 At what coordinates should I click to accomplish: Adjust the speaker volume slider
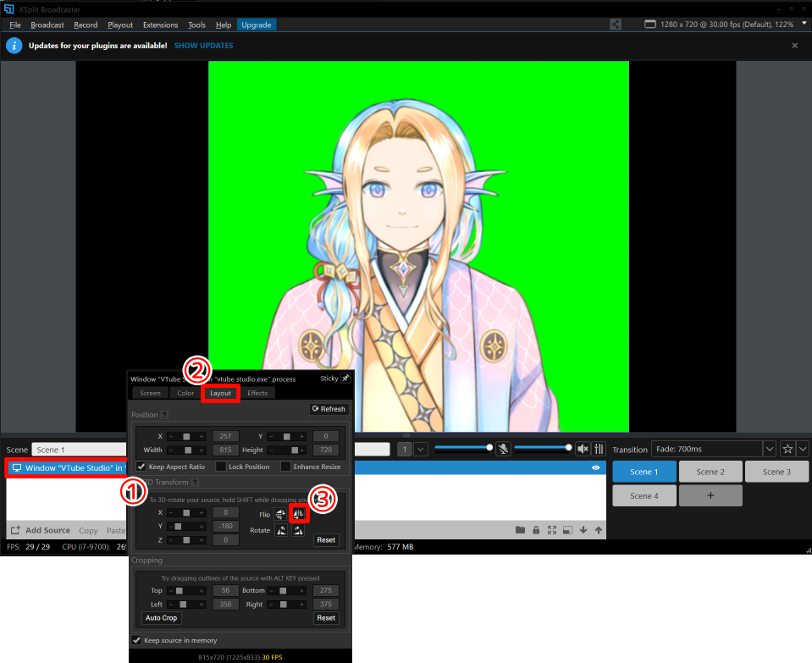click(x=543, y=447)
